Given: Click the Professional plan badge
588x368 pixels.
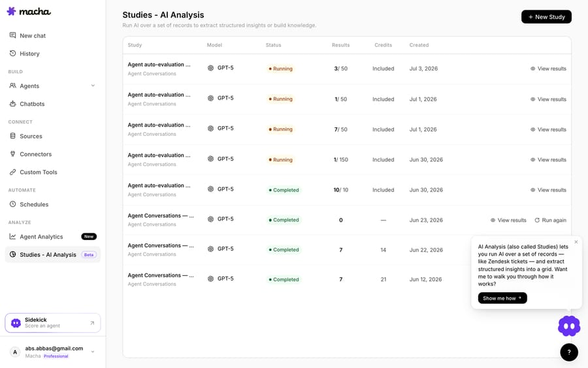Looking at the screenshot, I should 56,356.
